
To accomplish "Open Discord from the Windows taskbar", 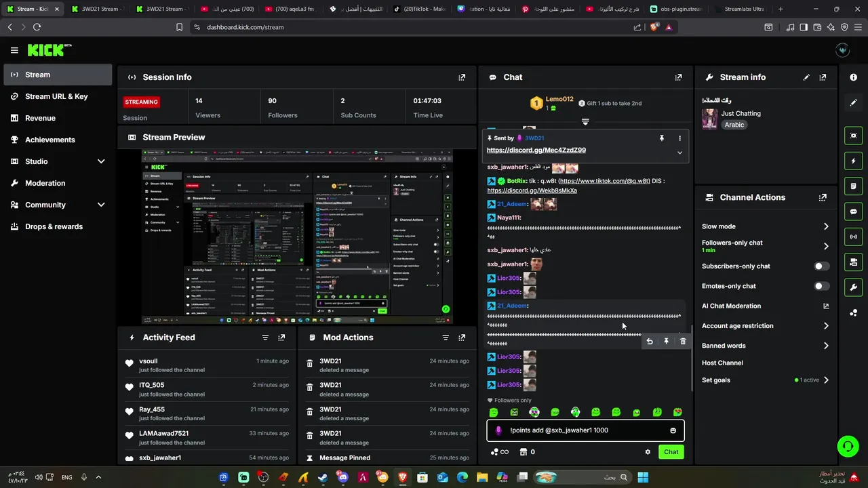I will 343,478.
